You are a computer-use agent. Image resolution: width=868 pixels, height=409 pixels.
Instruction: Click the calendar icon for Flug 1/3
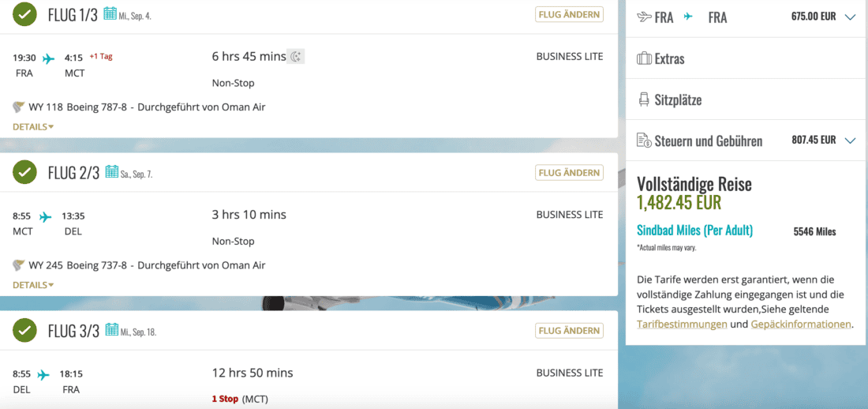coord(110,13)
